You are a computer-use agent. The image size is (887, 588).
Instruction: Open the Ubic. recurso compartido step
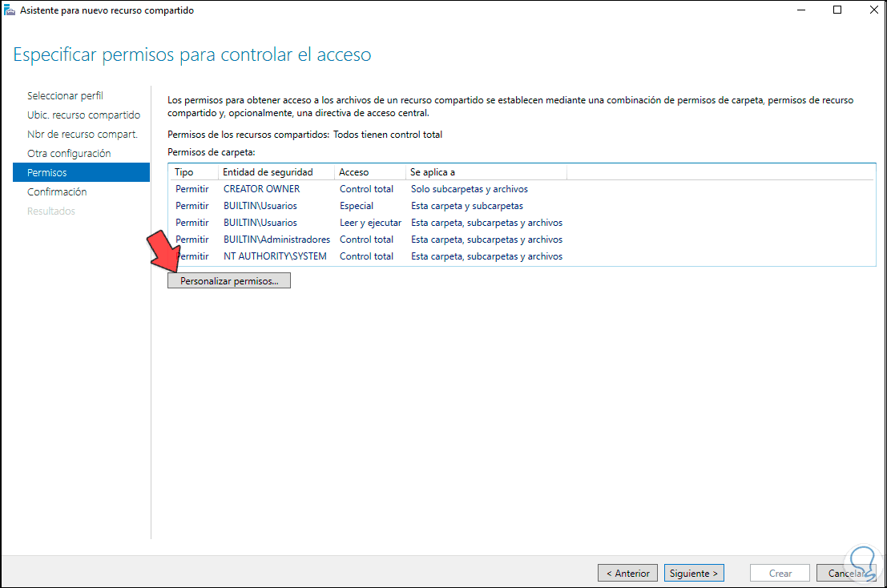click(83, 115)
